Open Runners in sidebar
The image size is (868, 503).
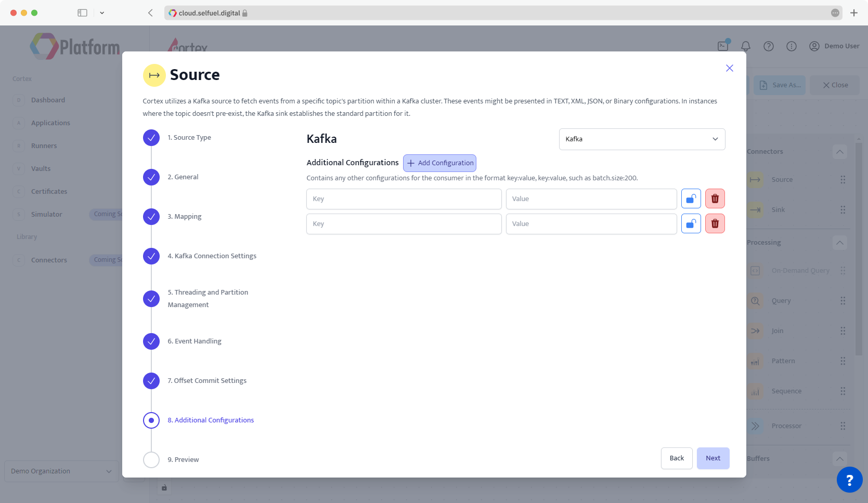44,145
